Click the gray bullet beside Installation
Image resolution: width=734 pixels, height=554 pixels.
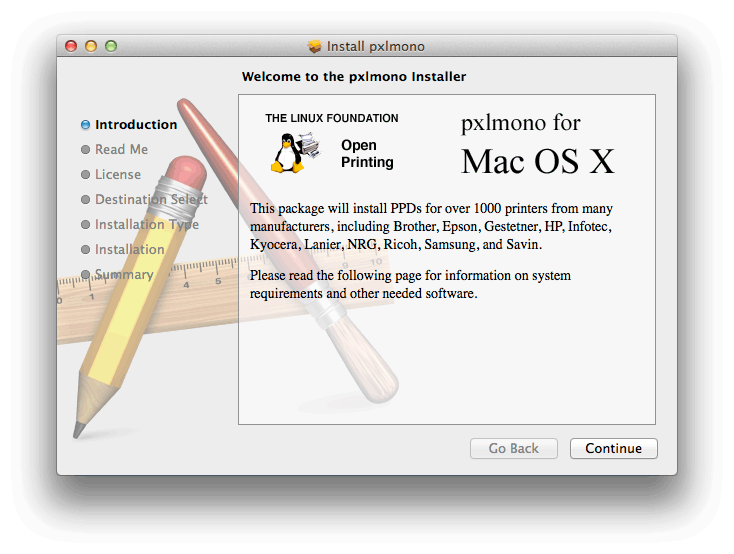(85, 249)
